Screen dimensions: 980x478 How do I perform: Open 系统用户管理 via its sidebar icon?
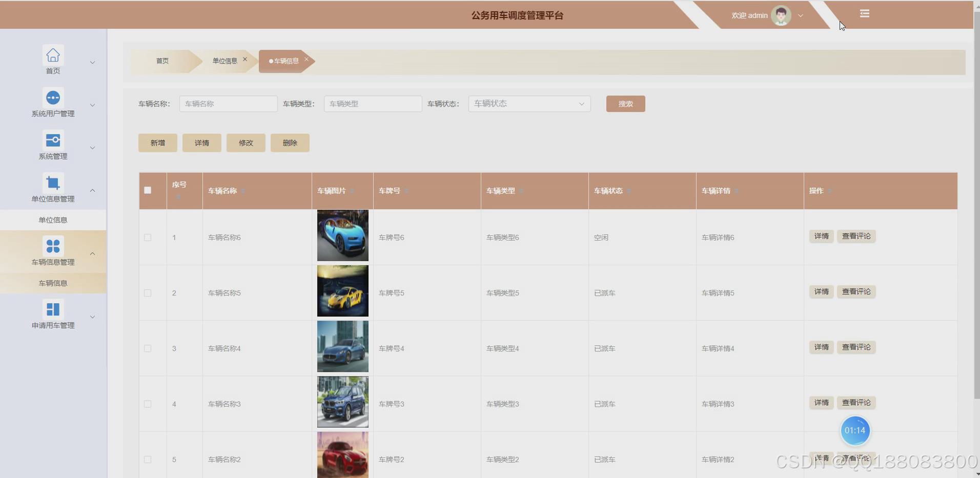(x=53, y=97)
